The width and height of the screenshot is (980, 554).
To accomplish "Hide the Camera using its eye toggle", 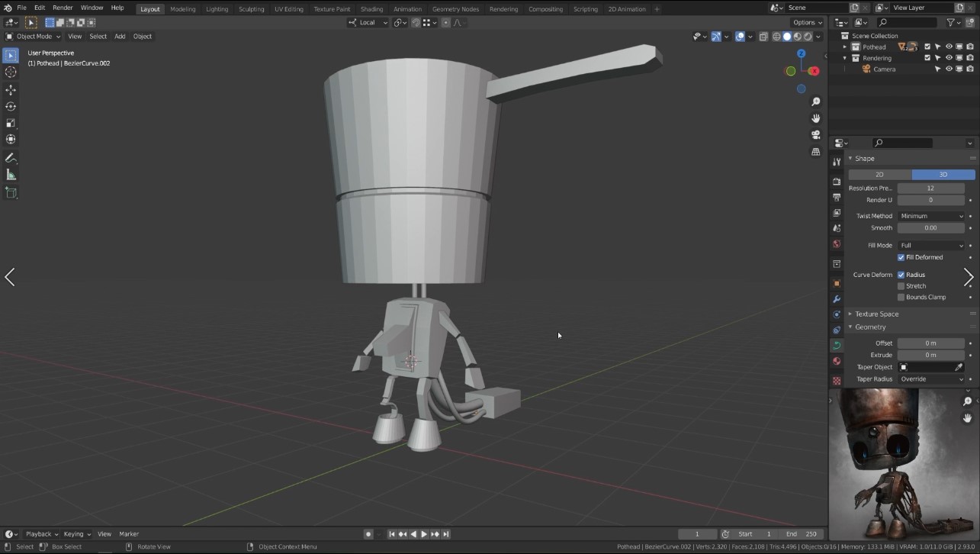I will [x=948, y=69].
